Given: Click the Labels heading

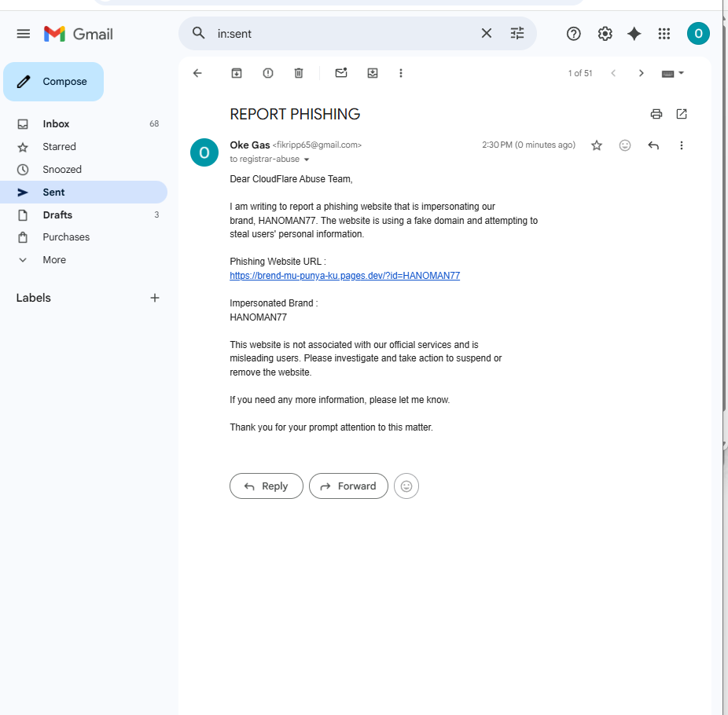Looking at the screenshot, I should click(34, 298).
